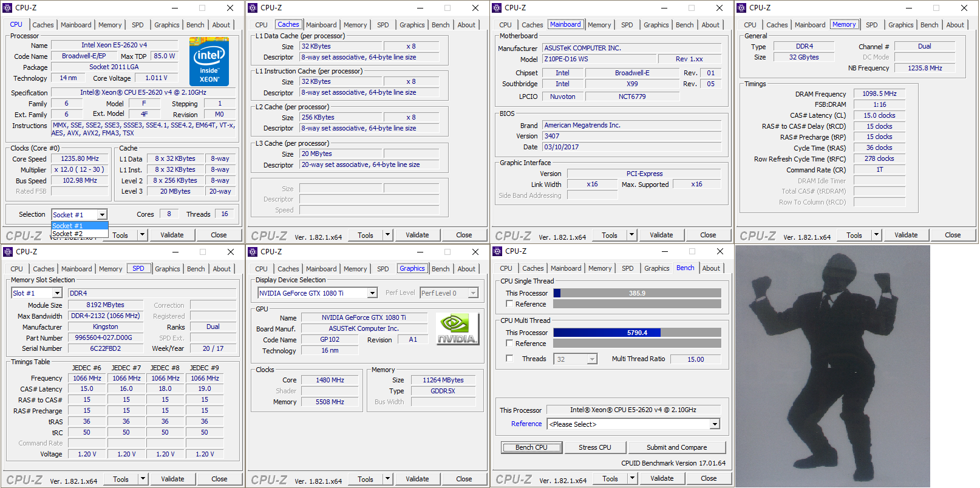Click the Stress CPU button

[x=595, y=447]
